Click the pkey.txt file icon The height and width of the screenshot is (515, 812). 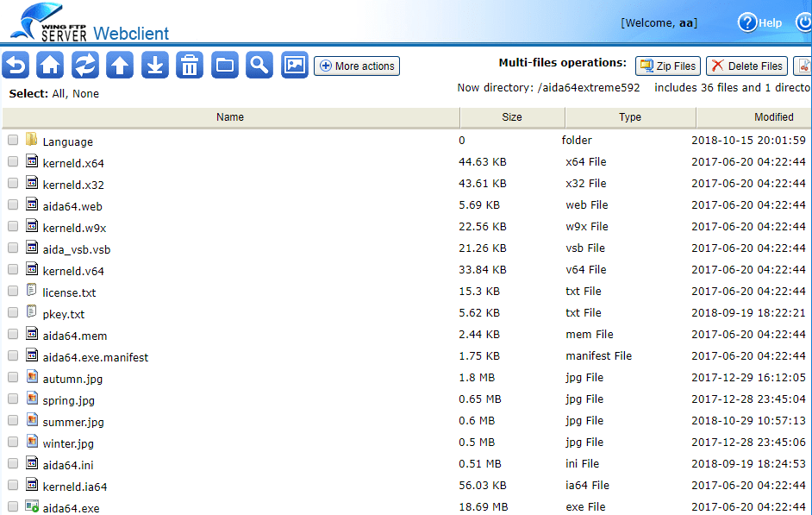point(32,312)
